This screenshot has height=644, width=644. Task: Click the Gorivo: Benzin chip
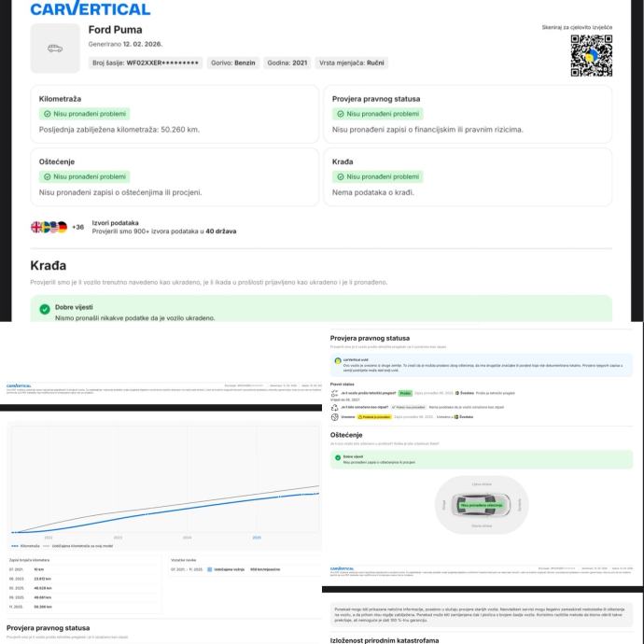pyautogui.click(x=233, y=63)
